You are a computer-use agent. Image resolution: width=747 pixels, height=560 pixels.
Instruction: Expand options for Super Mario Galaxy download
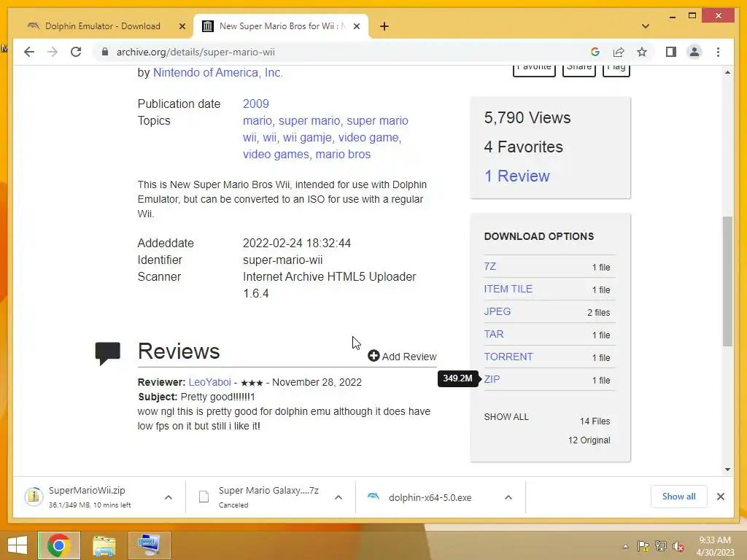pos(338,497)
